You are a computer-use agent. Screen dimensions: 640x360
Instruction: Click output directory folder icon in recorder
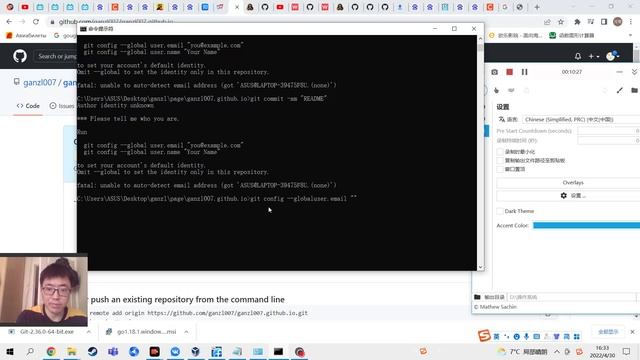click(477, 297)
